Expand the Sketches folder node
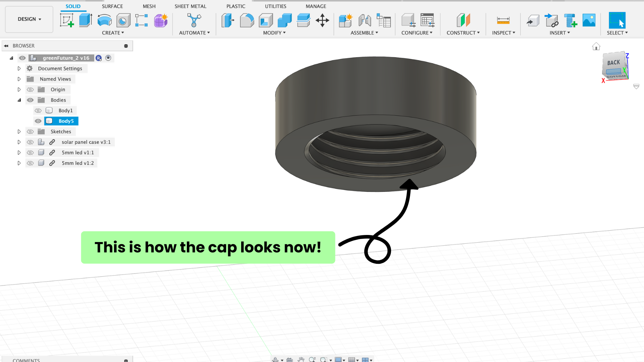 (x=19, y=131)
